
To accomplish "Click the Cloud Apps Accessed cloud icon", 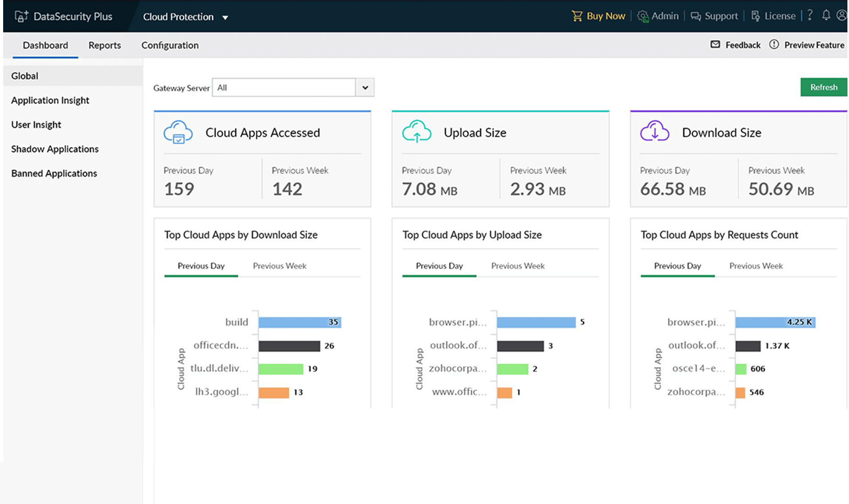I will [178, 132].
